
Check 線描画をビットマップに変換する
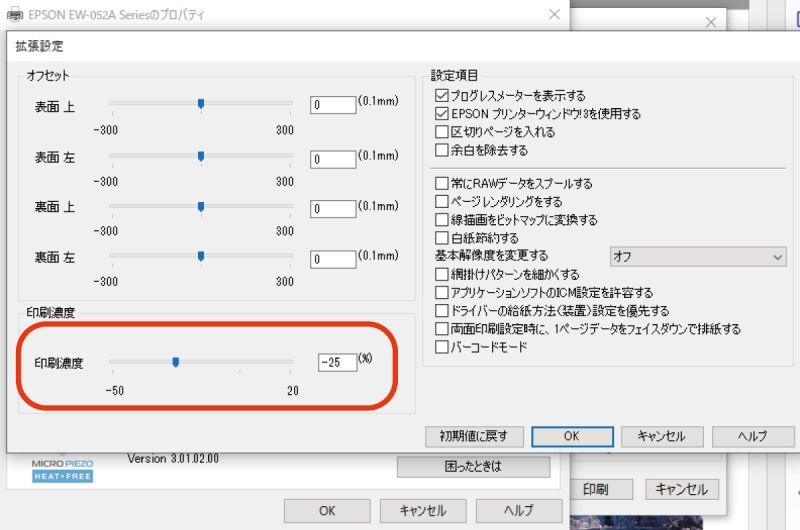[442, 220]
